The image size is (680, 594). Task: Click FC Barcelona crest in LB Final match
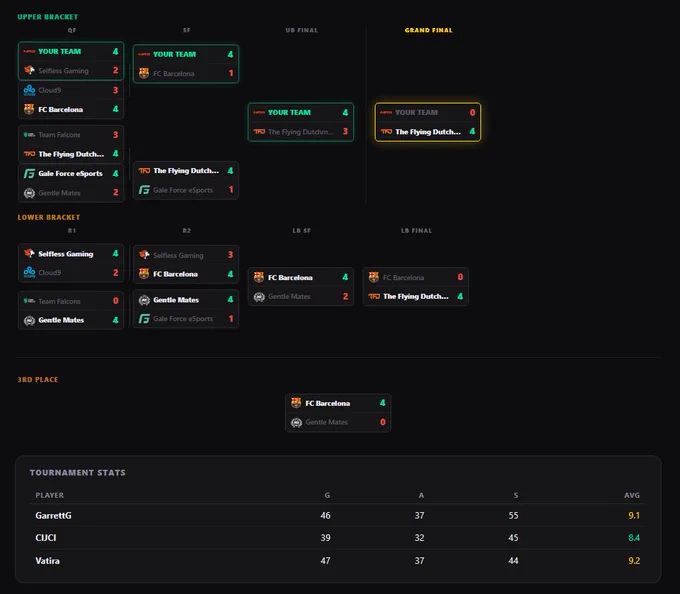374,277
